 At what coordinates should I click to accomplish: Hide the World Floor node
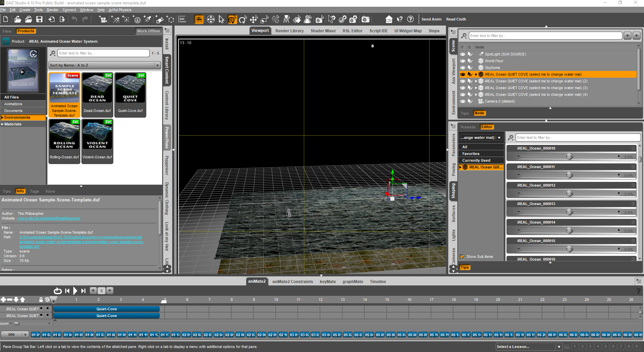click(463, 61)
